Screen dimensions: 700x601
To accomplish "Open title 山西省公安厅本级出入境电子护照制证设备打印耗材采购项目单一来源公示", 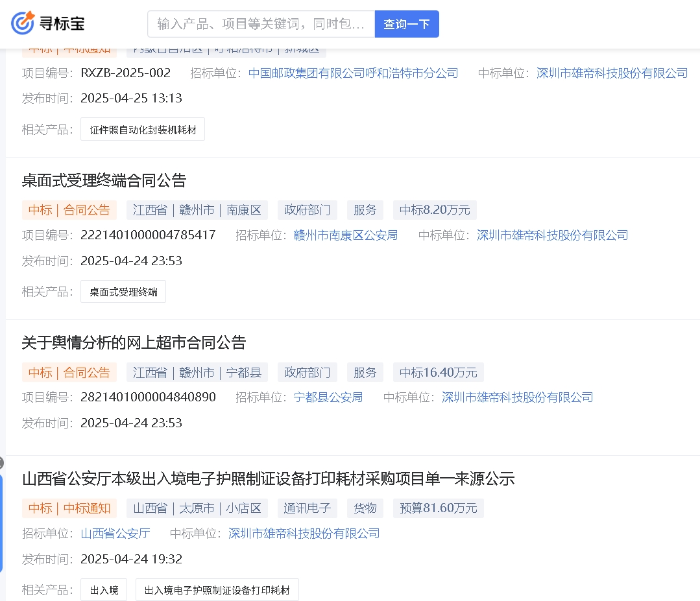I will pyautogui.click(x=269, y=478).
